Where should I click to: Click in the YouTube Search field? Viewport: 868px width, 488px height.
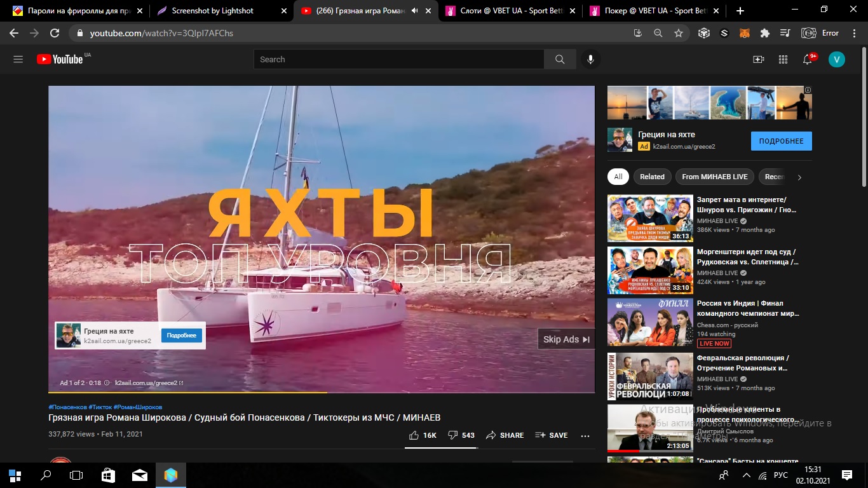tap(399, 59)
